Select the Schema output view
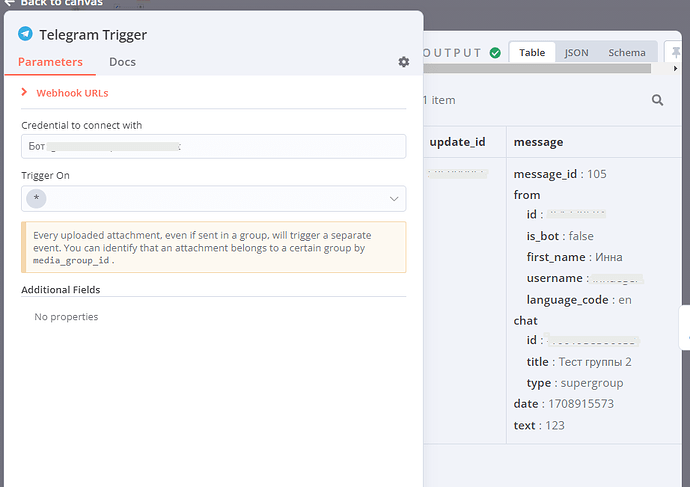Viewport: 690px width, 487px height. coord(627,53)
